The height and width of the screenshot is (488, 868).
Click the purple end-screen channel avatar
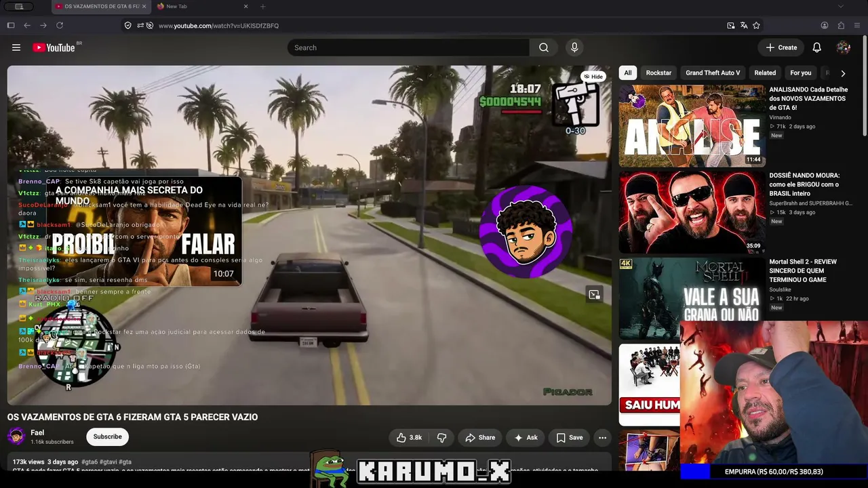click(526, 232)
